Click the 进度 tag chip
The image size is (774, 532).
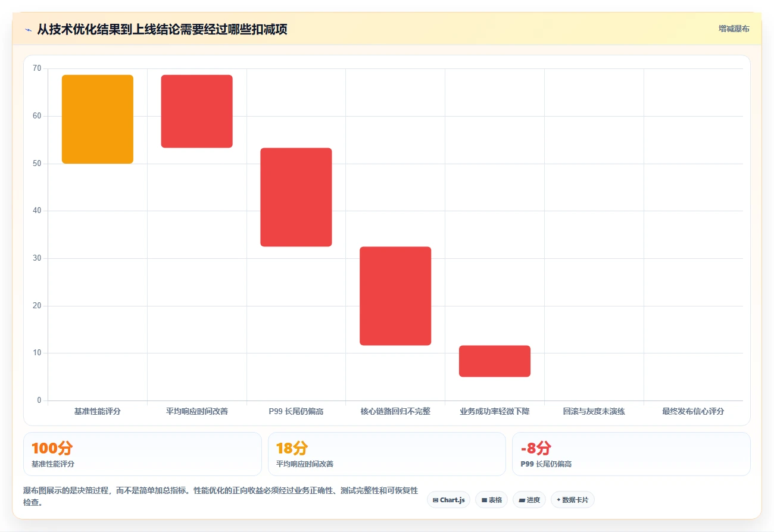point(529,500)
